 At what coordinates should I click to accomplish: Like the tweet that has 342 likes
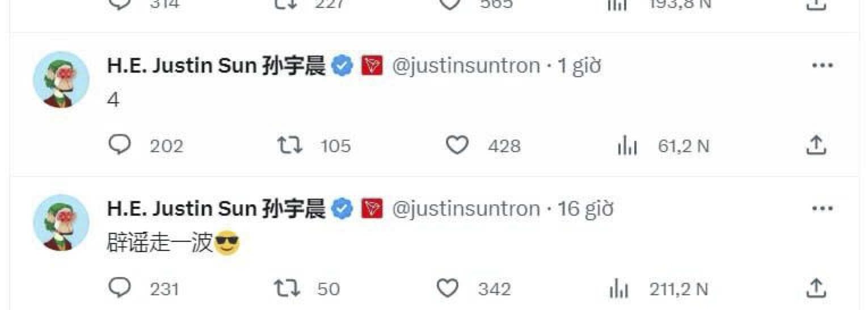(x=448, y=289)
